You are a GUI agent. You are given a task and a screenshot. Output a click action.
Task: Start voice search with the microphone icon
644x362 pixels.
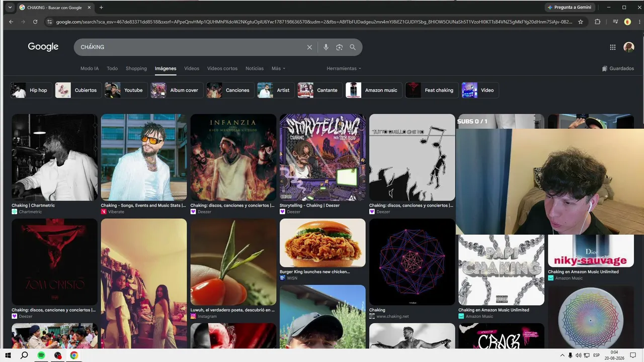tap(326, 47)
